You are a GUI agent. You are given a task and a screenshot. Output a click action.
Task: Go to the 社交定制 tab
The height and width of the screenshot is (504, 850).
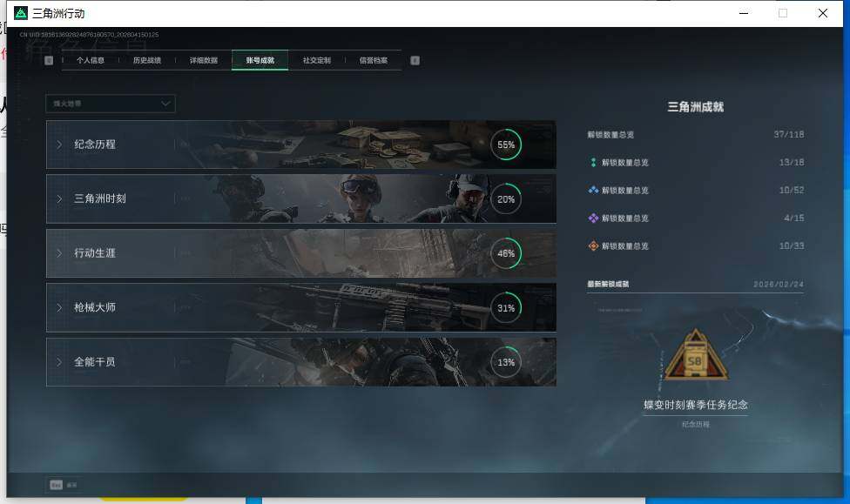pos(317,60)
